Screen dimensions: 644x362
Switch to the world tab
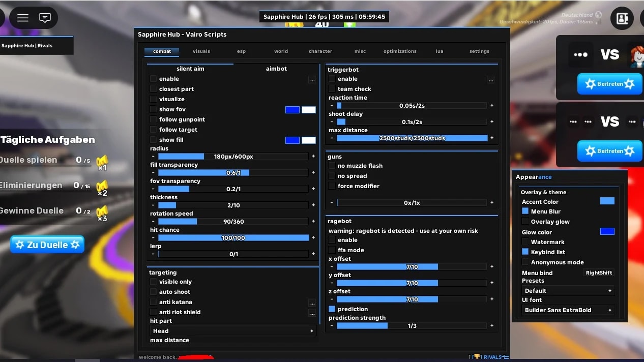pos(281,51)
